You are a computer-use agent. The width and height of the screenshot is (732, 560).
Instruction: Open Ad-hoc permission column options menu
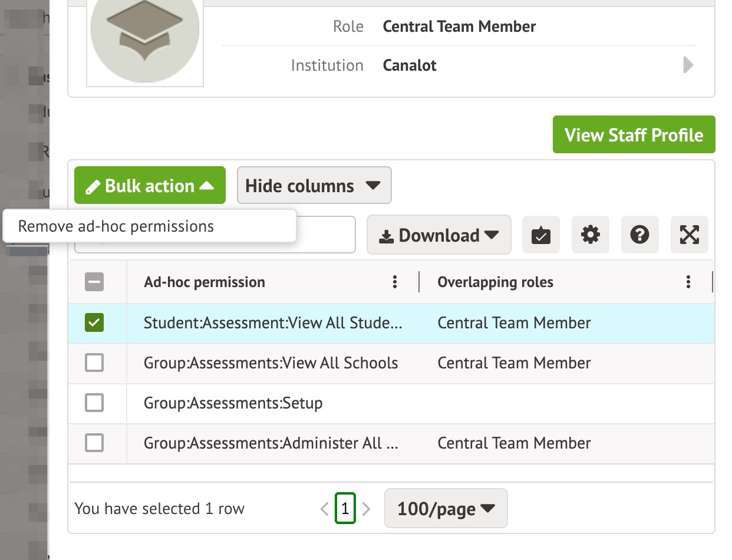[395, 282]
